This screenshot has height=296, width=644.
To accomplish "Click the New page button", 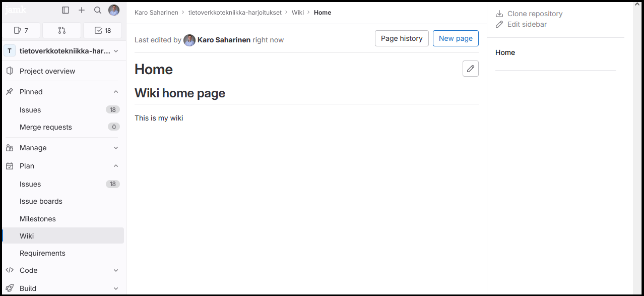I will click(456, 38).
